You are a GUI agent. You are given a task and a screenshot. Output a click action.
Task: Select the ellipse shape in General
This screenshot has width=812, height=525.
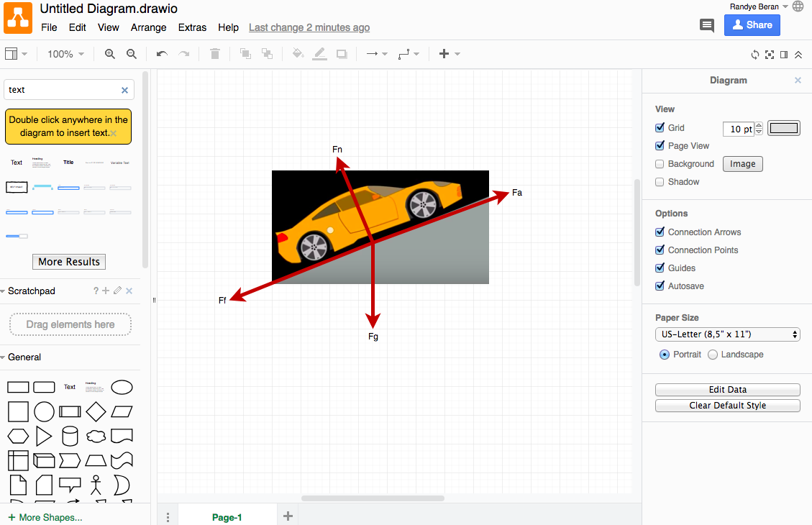[122, 388]
